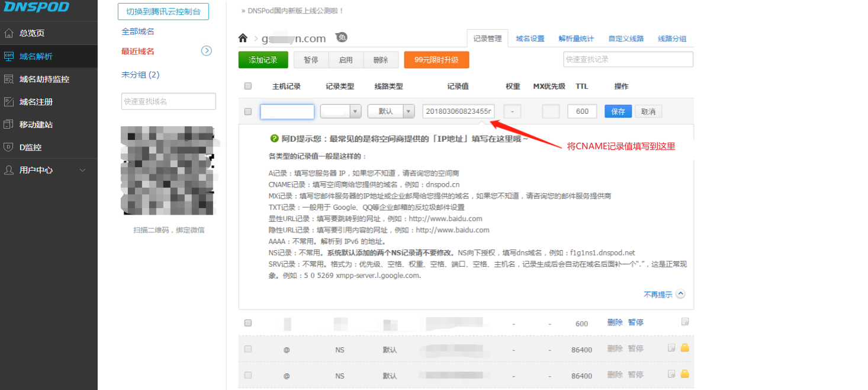Open the 记录类型 dropdown in edit row
This screenshot has height=390, width=868.
pyautogui.click(x=340, y=111)
